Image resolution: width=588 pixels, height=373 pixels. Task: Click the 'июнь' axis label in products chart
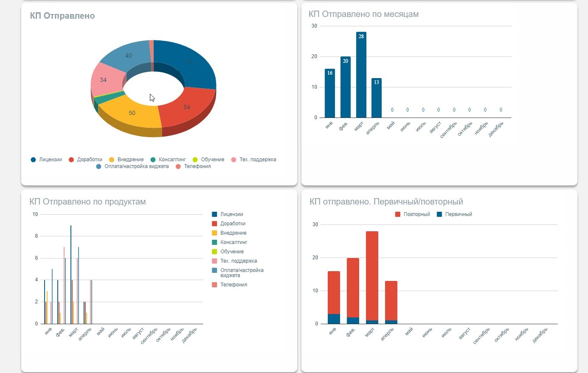point(113,332)
